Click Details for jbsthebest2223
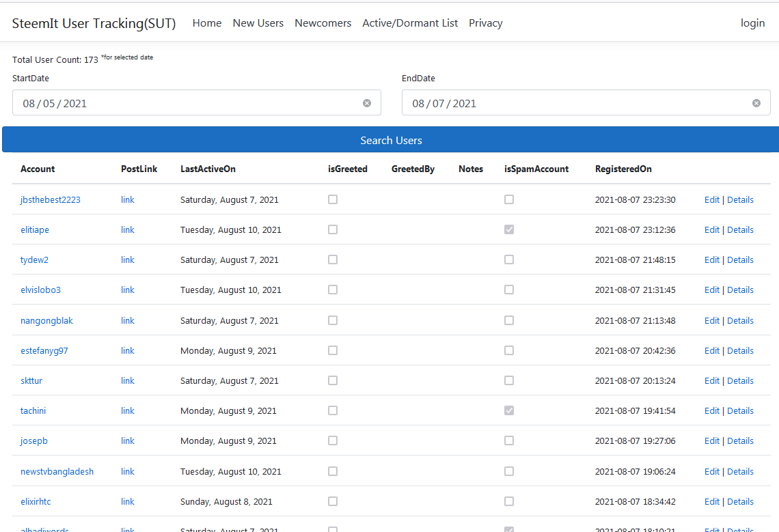The image size is (779, 532). pyautogui.click(x=740, y=199)
